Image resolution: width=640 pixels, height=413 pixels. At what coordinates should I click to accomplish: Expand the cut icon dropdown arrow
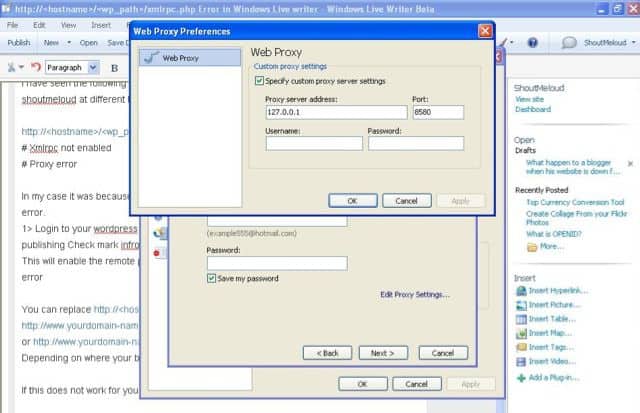click(x=21, y=67)
